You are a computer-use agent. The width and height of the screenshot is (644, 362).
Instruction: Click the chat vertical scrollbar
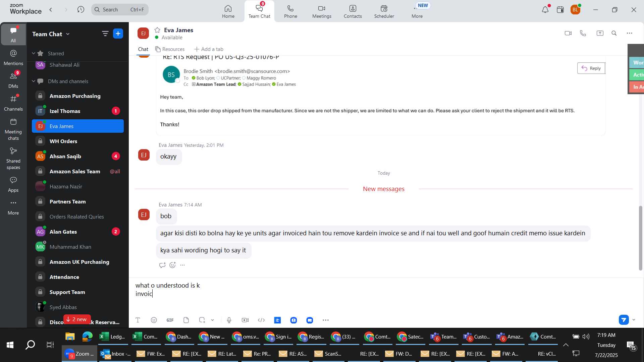640,238
